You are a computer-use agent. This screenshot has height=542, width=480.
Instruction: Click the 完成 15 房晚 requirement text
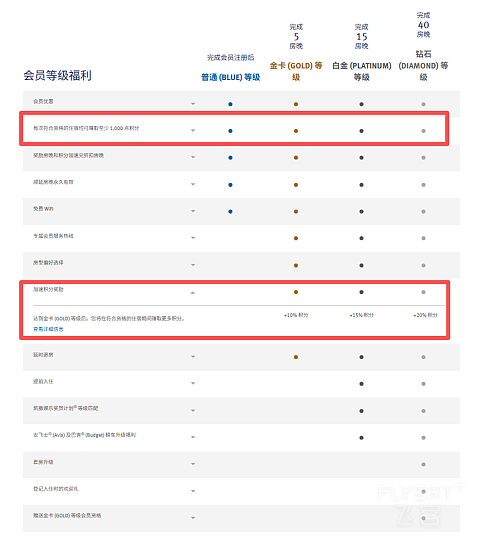point(361,36)
